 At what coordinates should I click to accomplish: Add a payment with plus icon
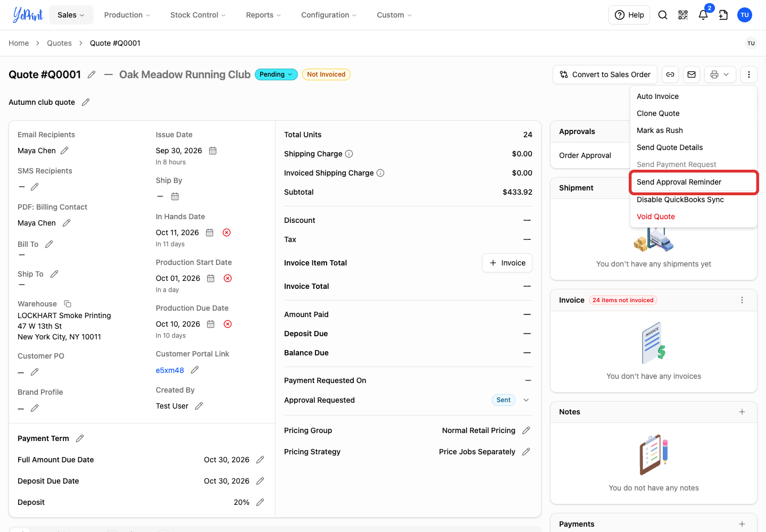(x=742, y=524)
